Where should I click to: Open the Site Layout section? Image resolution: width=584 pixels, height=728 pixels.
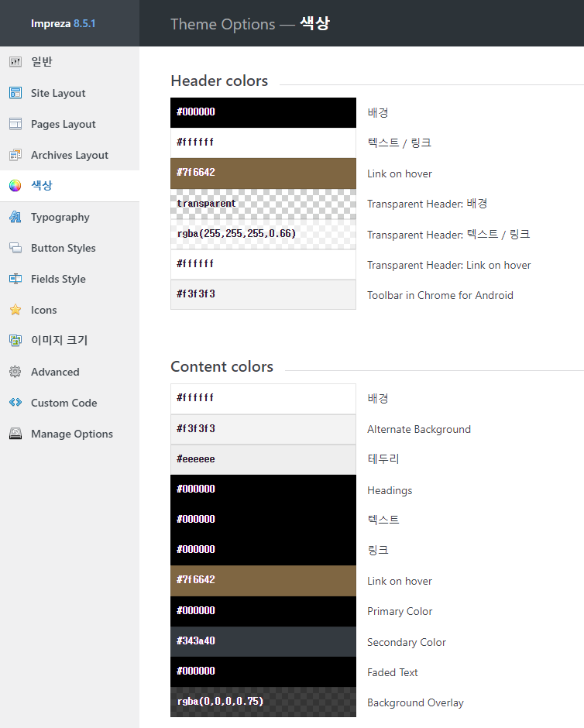coord(70,93)
